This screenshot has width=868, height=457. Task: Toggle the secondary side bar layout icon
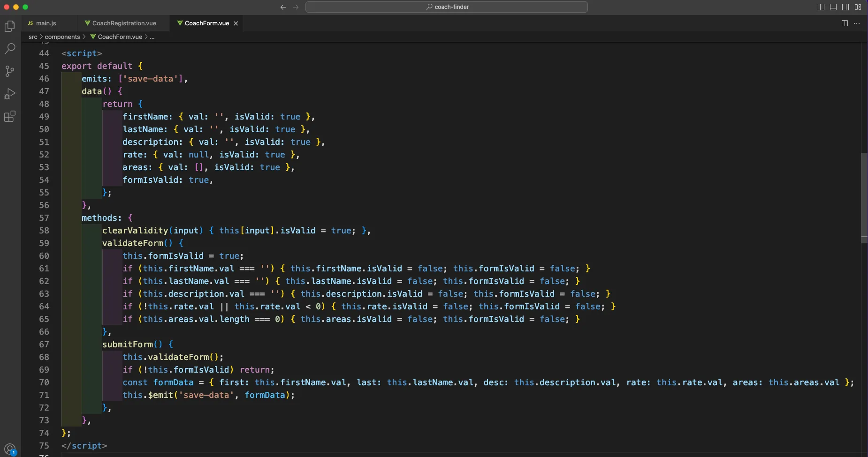point(845,7)
